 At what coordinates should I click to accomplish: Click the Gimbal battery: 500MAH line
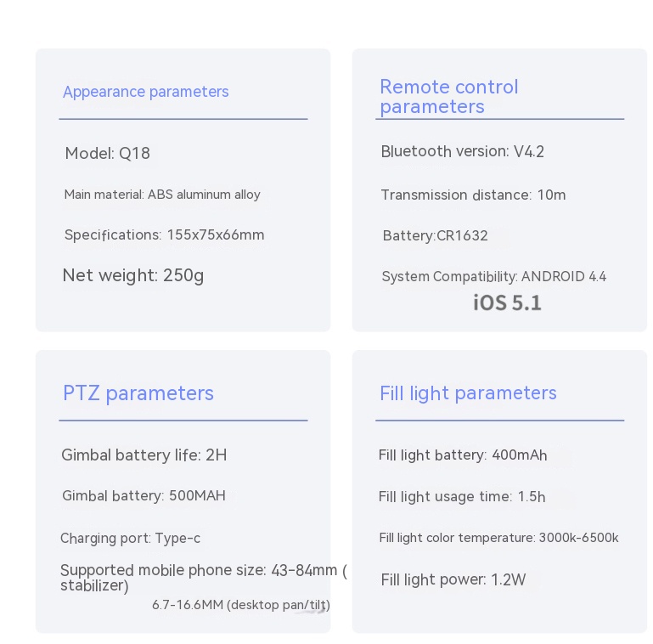pyautogui.click(x=144, y=496)
